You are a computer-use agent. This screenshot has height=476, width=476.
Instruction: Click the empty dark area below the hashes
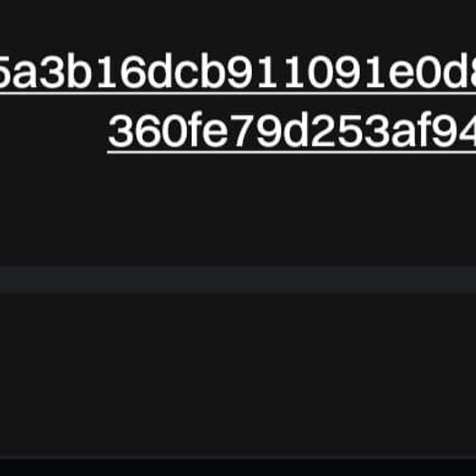click(x=238, y=209)
